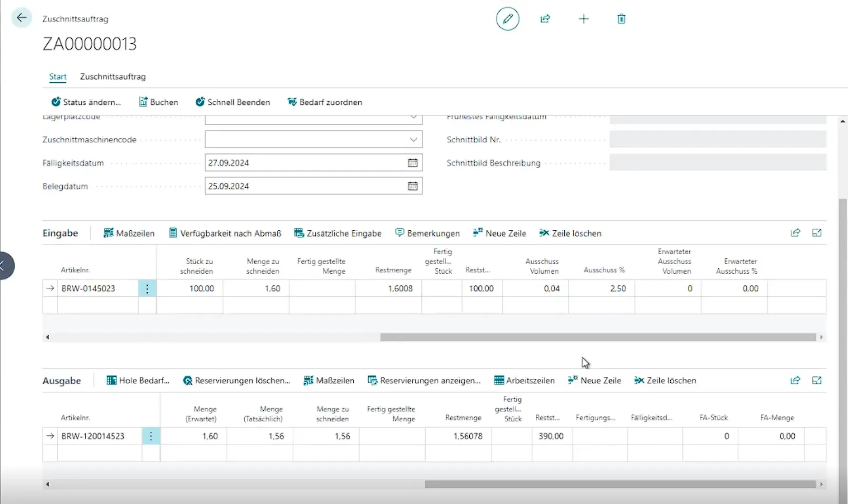Click Stück zu schneiden value 100,00
848x504 pixels.
pyautogui.click(x=190, y=288)
